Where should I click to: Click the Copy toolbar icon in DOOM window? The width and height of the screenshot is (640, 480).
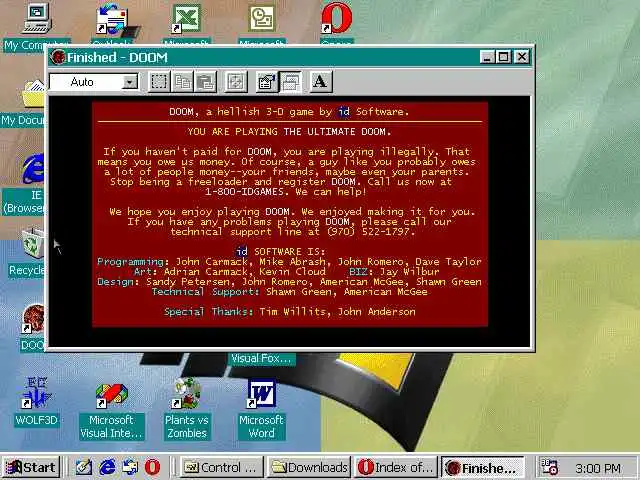click(182, 82)
